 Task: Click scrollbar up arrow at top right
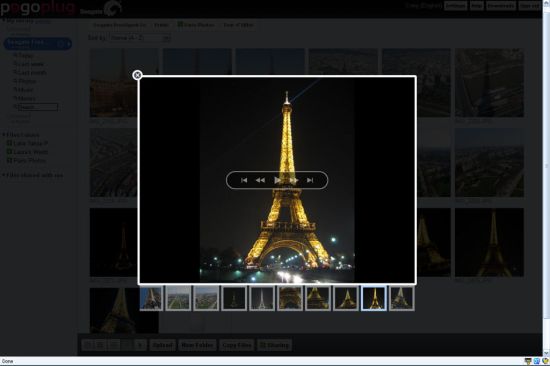pyautogui.click(x=546, y=3)
